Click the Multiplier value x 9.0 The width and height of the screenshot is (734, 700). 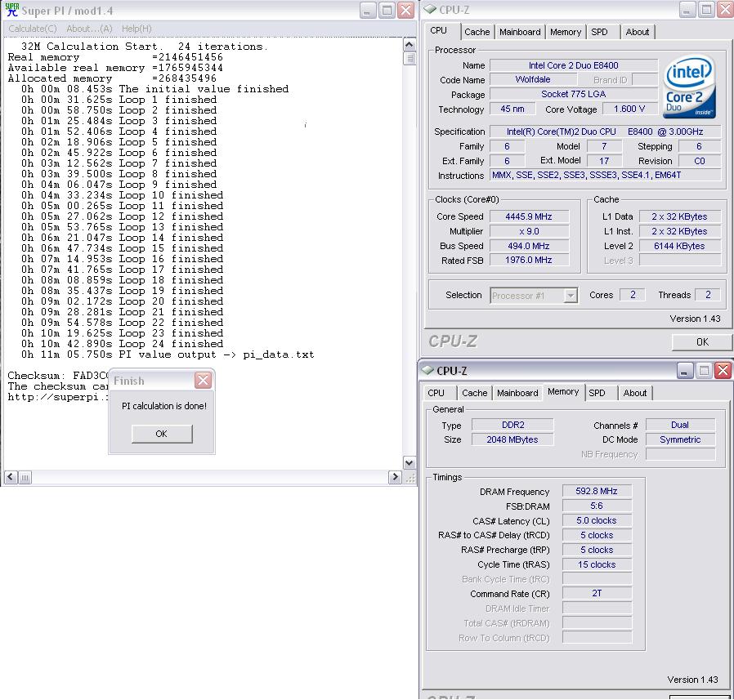point(529,231)
